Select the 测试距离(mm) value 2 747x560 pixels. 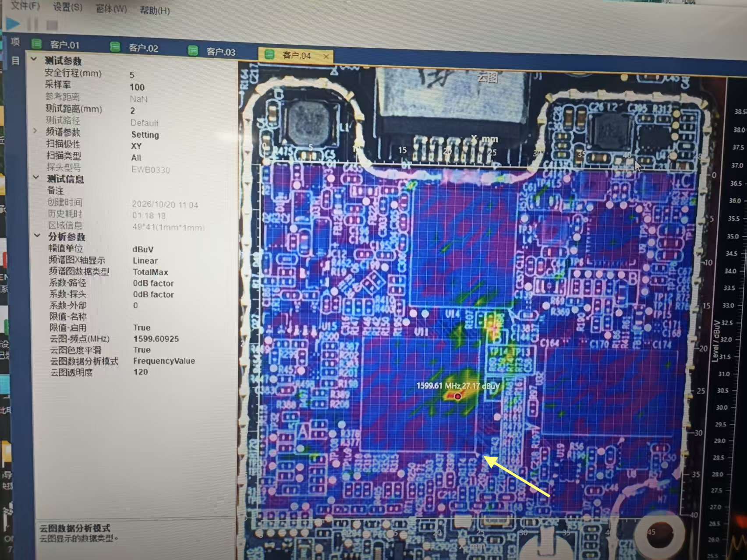[132, 111]
